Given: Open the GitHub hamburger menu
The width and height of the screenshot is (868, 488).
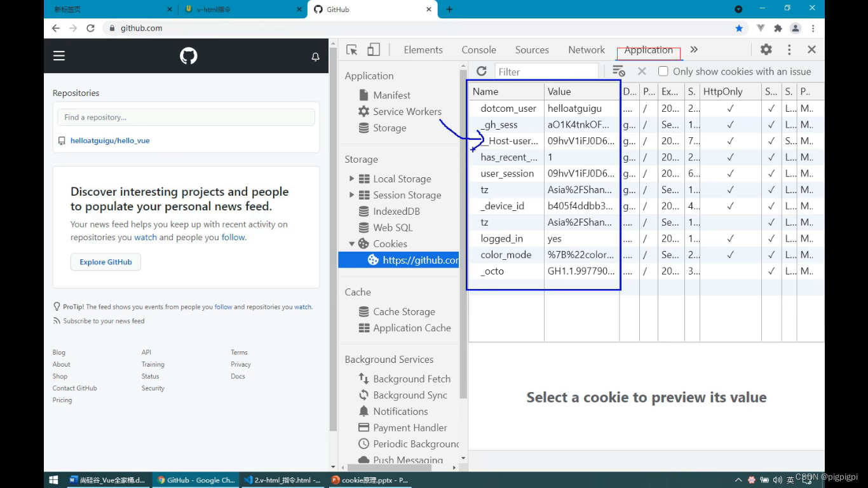Looking at the screenshot, I should 59,56.
